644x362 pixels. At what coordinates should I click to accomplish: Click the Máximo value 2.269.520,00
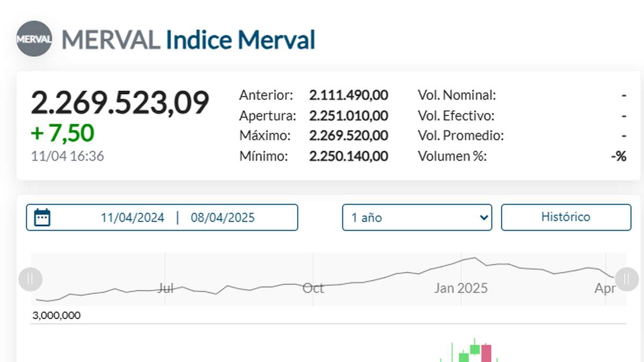[349, 135]
